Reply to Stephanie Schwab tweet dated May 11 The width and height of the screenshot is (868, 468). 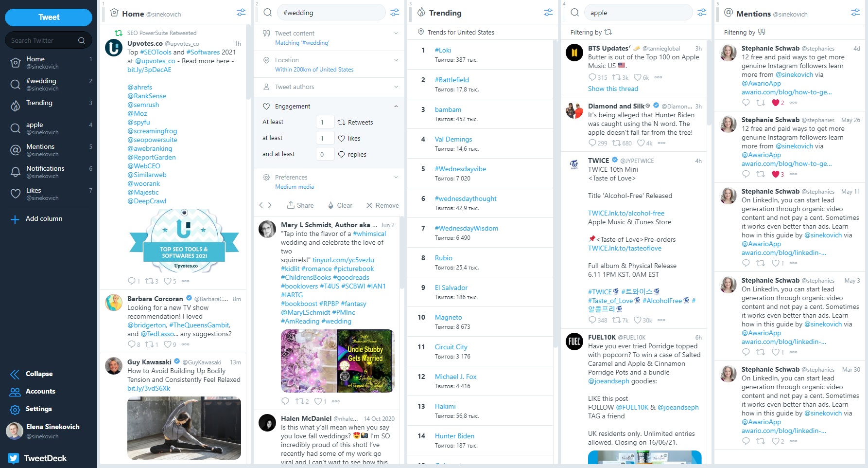coord(746,263)
